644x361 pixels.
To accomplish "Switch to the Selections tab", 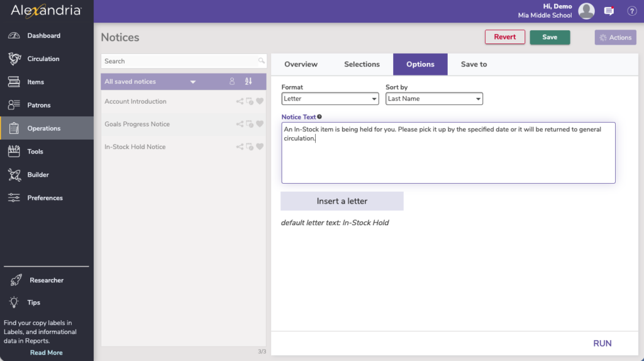I will click(x=362, y=64).
